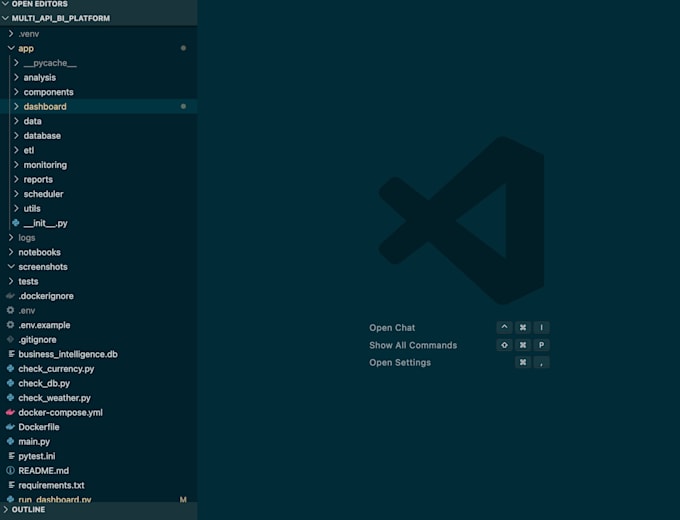Screen dimensions: 680x520
Task: Expand the tests folder chevron
Action: click(x=11, y=281)
